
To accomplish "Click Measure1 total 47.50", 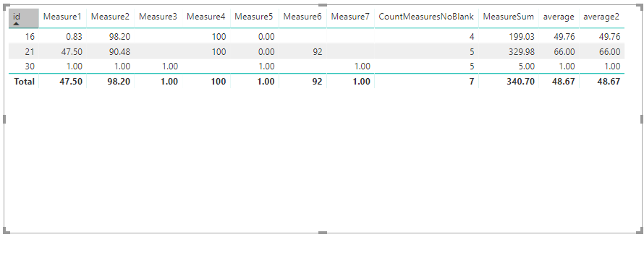I will 71,82.
